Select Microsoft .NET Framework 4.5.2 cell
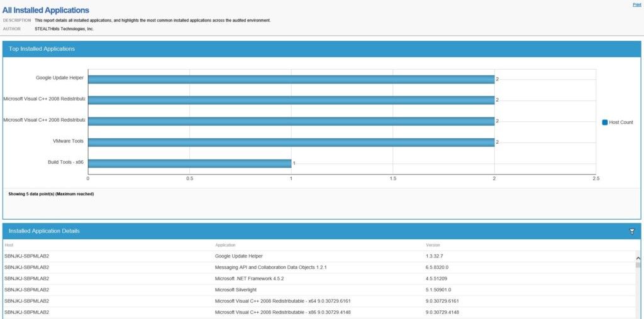This screenshot has height=319, width=644. [x=249, y=278]
